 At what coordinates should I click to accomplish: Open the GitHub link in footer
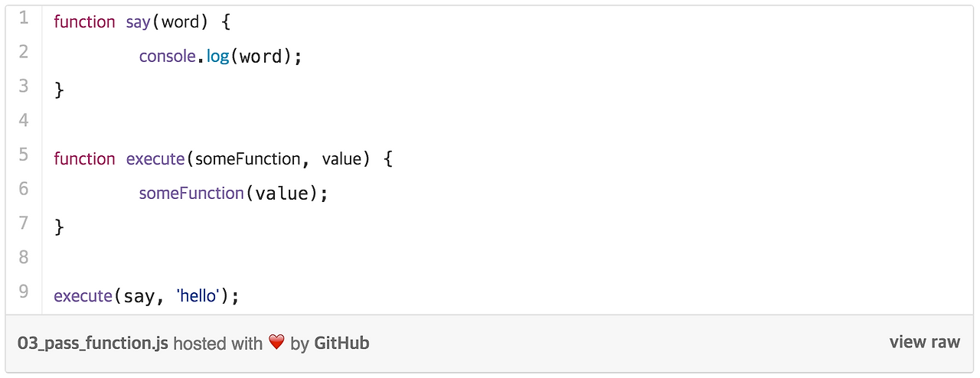click(341, 344)
